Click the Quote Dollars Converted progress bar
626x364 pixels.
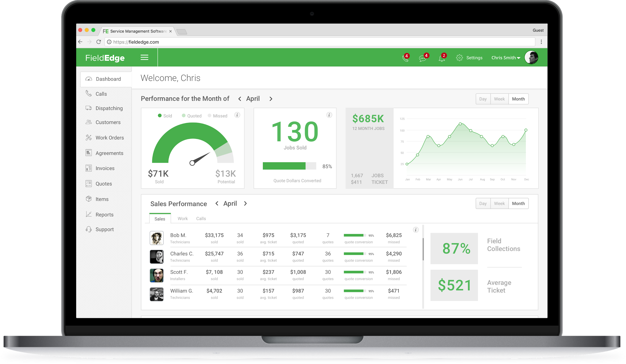289,166
